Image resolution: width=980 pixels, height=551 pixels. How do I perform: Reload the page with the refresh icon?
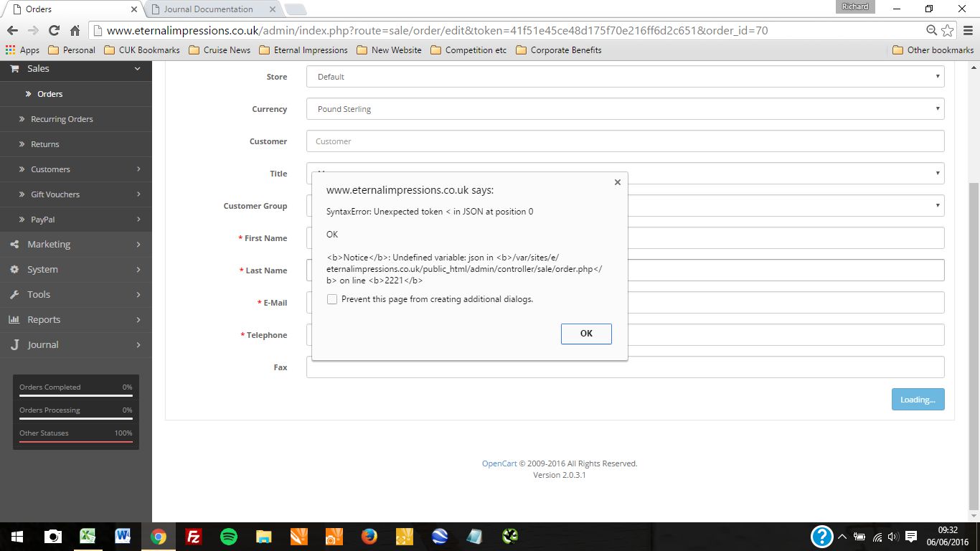click(x=54, y=31)
